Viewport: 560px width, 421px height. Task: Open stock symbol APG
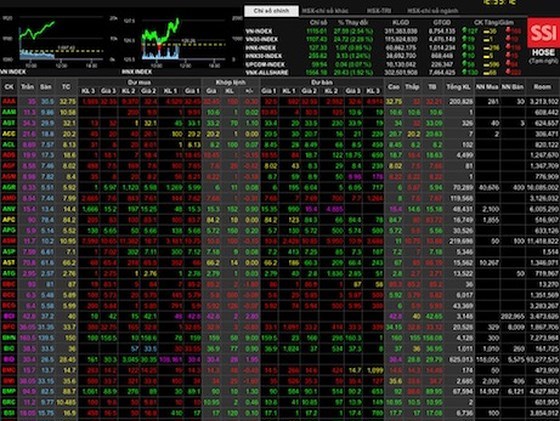[x=9, y=230]
